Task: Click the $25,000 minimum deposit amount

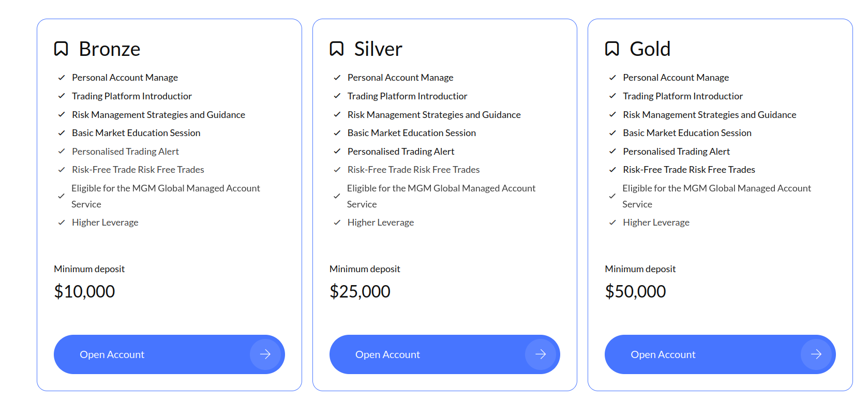Action: pyautogui.click(x=360, y=291)
